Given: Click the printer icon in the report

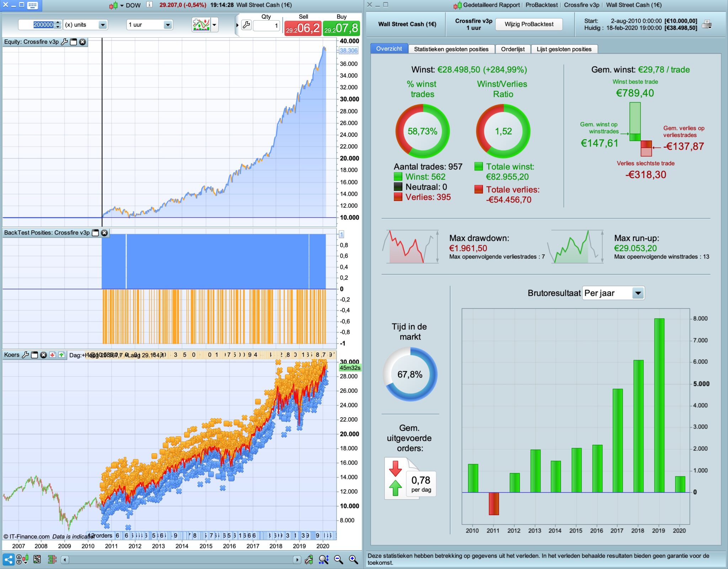Looking at the screenshot, I should click(x=707, y=25).
